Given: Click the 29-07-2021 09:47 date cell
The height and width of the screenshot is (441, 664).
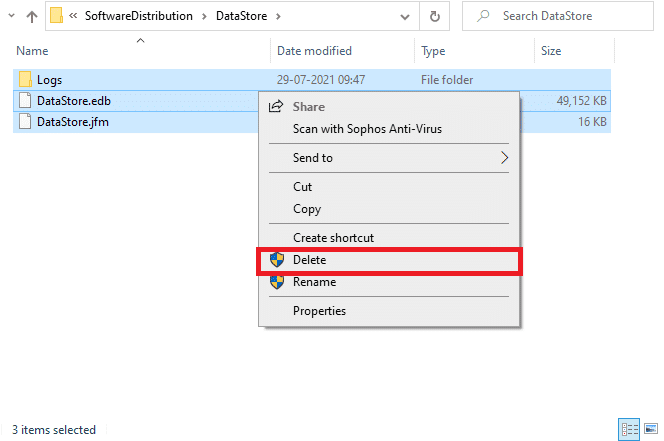Looking at the screenshot, I should tap(321, 80).
